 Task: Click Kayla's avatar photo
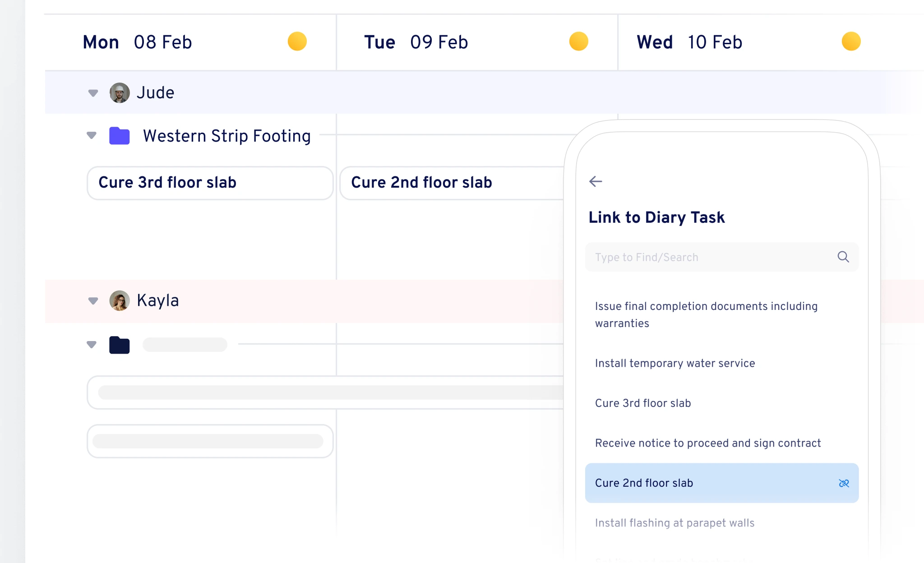click(120, 300)
